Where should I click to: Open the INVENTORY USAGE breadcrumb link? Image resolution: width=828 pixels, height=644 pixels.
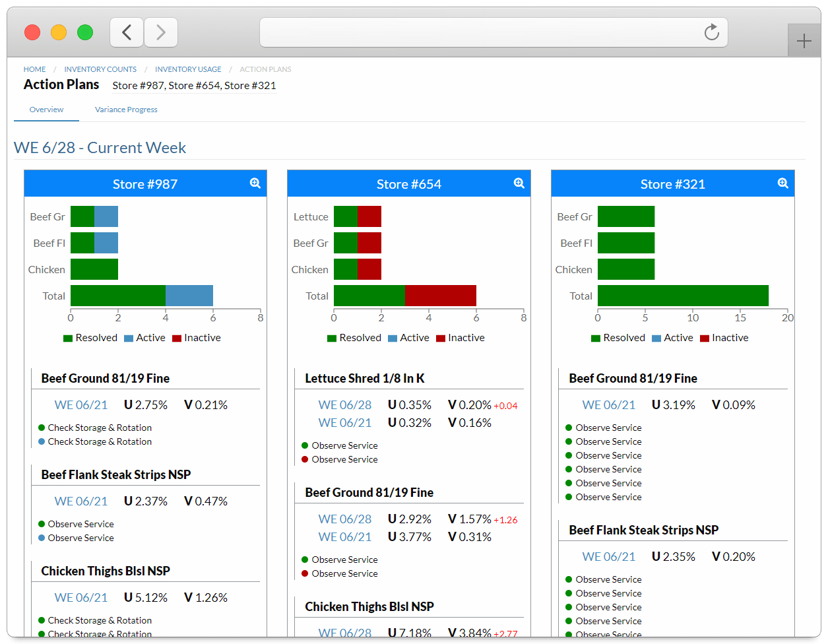point(188,69)
